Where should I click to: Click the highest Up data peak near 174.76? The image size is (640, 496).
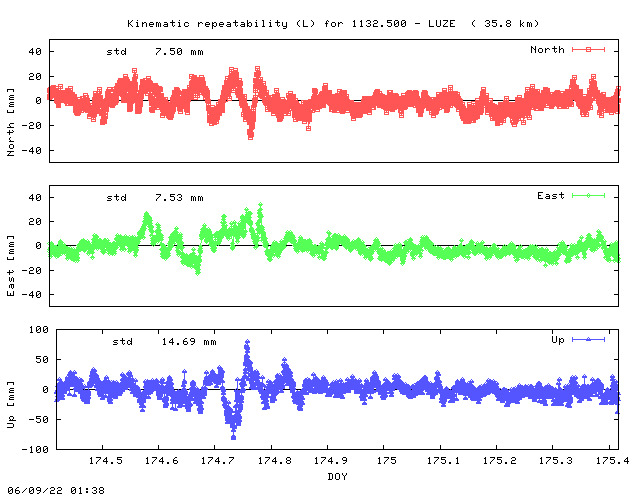click(247, 342)
